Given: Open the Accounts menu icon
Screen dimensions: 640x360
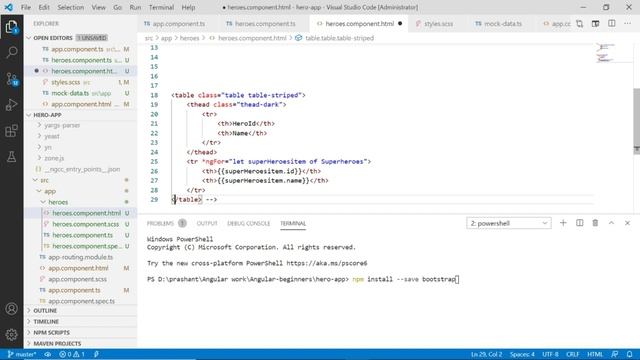Looking at the screenshot, I should click(x=11, y=309).
